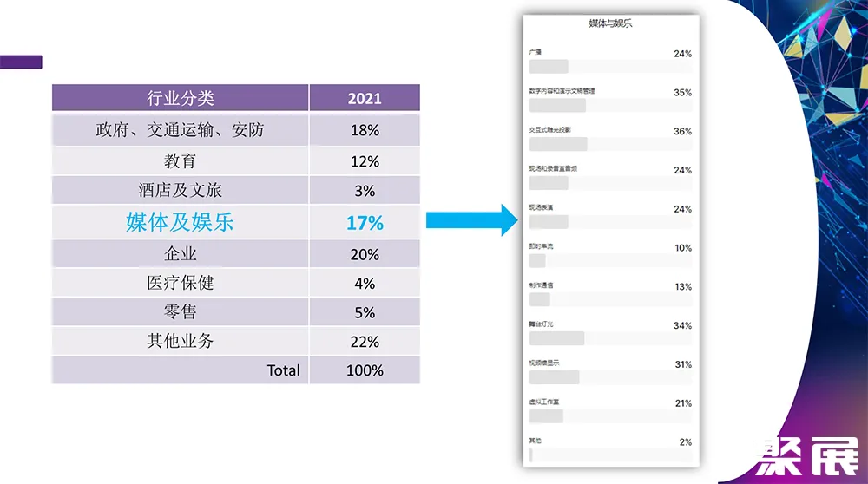Image resolution: width=868 pixels, height=484 pixels.
Task: Select the 2021 column header
Action: point(365,98)
